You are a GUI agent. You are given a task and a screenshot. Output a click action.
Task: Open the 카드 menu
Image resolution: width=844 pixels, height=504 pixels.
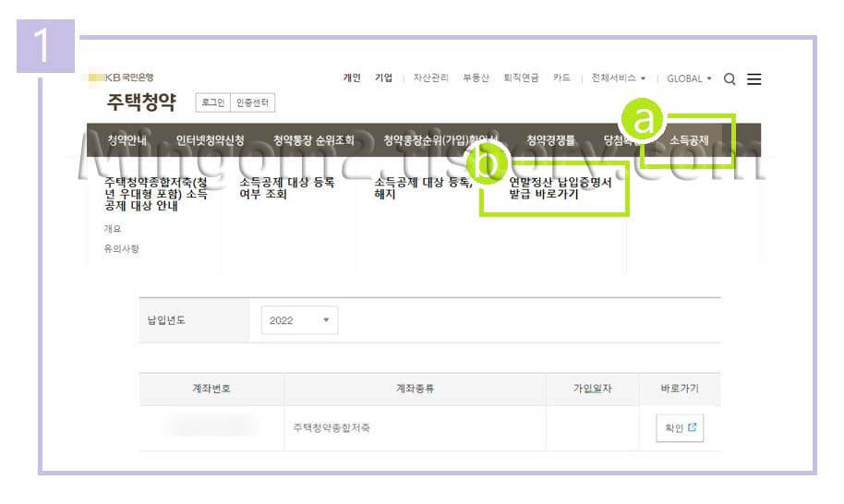click(561, 78)
